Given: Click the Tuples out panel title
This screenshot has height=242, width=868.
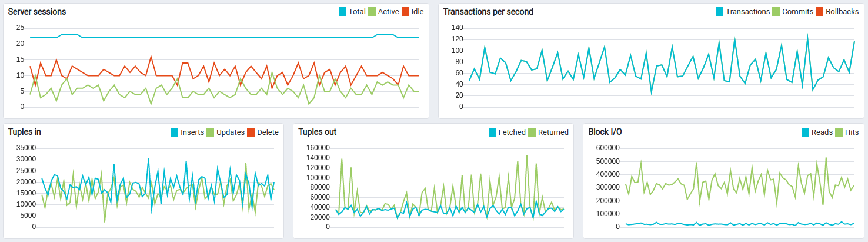Looking at the screenshot, I should [x=318, y=132].
